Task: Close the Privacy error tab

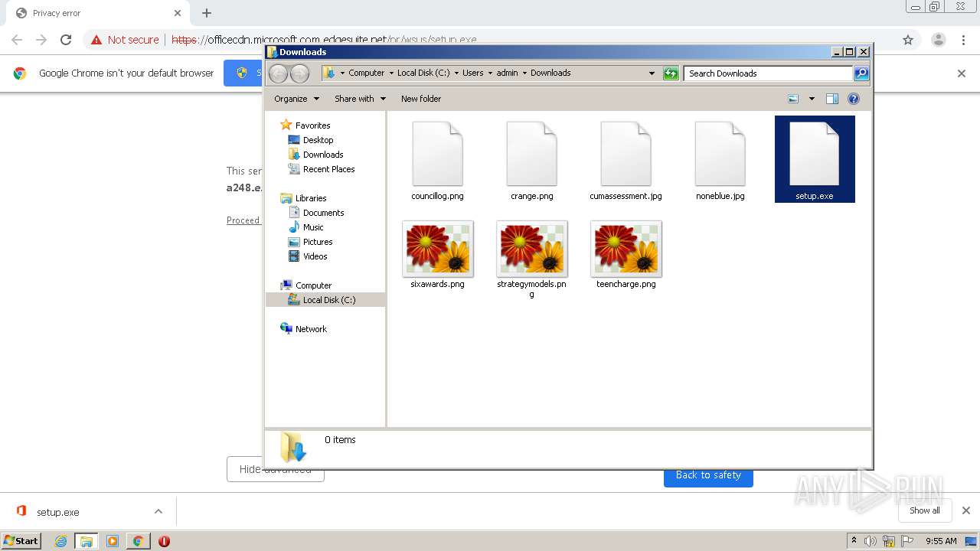Action: click(177, 13)
